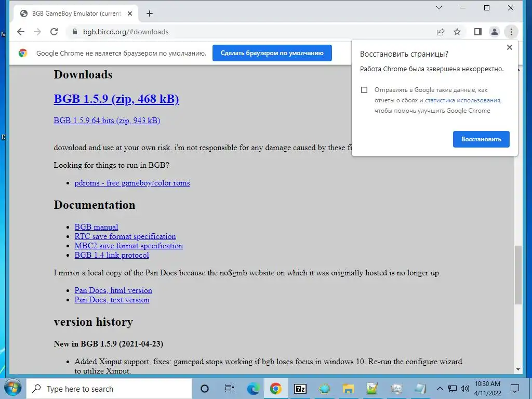Click the browser forward arrow
532x399 pixels.
click(37, 32)
